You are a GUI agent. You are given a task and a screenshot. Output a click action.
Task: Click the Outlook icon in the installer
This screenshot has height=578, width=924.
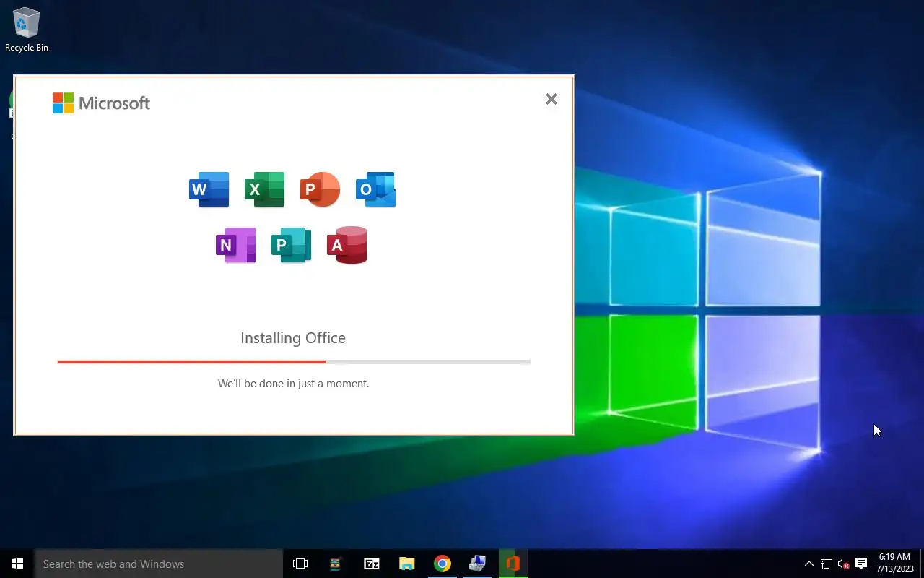click(x=375, y=189)
